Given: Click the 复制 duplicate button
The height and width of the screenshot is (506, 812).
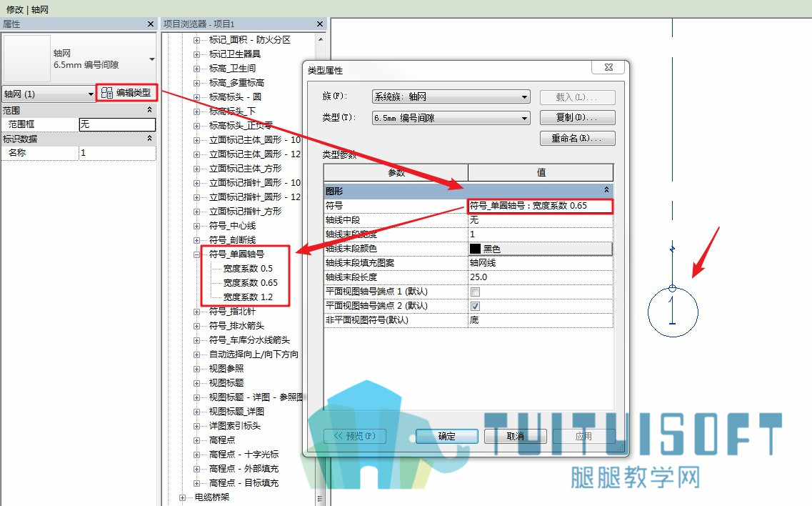Looking at the screenshot, I should [x=578, y=118].
